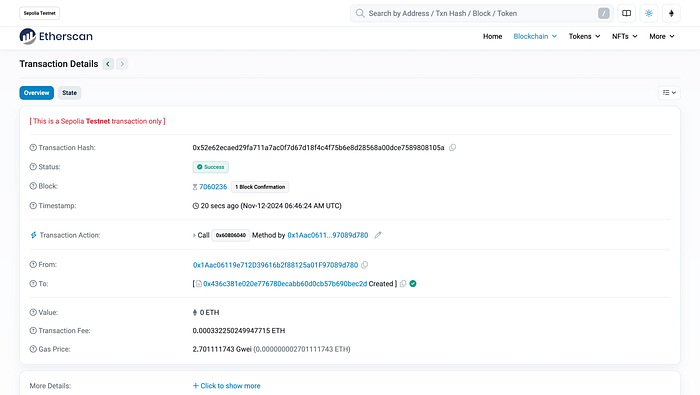Click the Transaction Details heading
Viewport: 700px width, 395px height.
pyautogui.click(x=58, y=64)
